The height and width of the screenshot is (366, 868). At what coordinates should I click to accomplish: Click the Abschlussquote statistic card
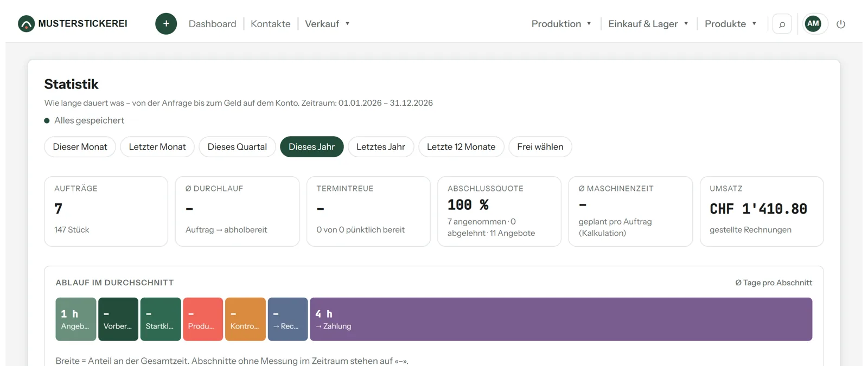(499, 211)
